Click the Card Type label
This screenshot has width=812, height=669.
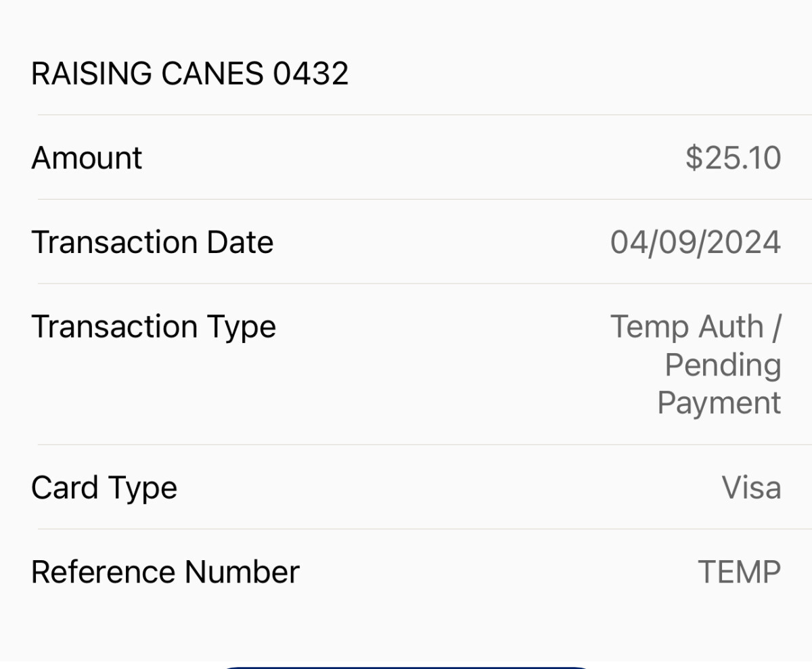tap(105, 487)
